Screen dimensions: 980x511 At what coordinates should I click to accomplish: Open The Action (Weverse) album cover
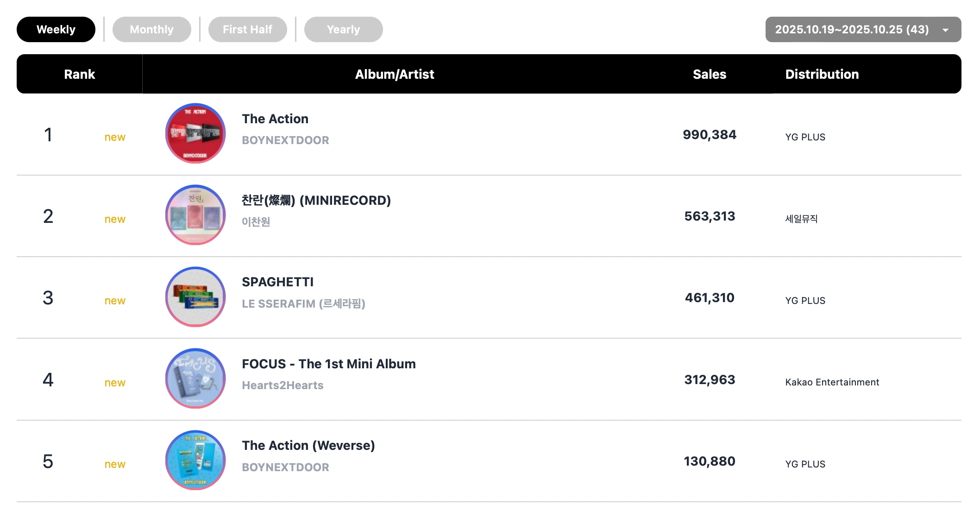195,460
